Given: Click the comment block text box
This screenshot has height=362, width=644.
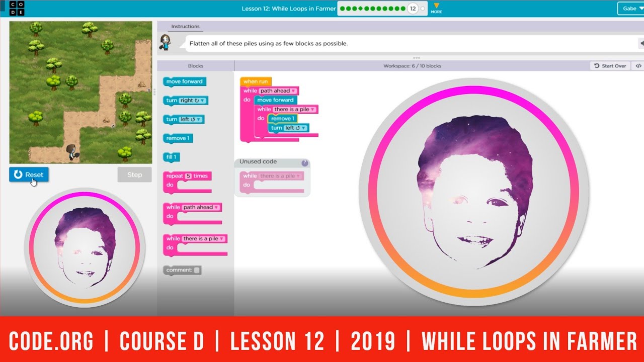Looking at the screenshot, I should (x=197, y=270).
